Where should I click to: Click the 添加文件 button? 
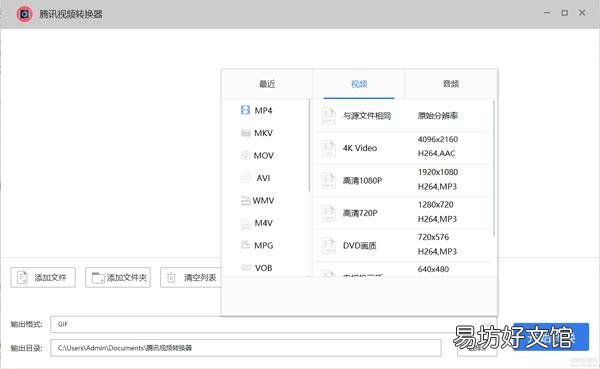[43, 278]
